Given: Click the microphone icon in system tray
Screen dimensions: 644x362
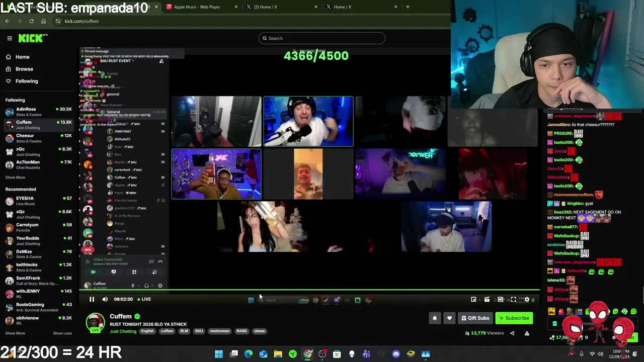Looking at the screenshot, I should pos(581,354).
